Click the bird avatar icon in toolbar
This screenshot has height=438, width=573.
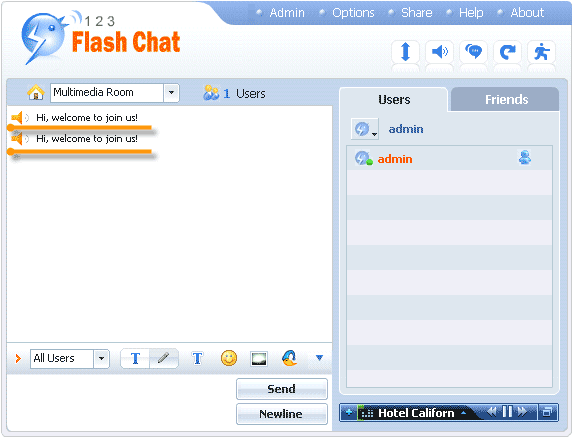pyautogui.click(x=289, y=358)
